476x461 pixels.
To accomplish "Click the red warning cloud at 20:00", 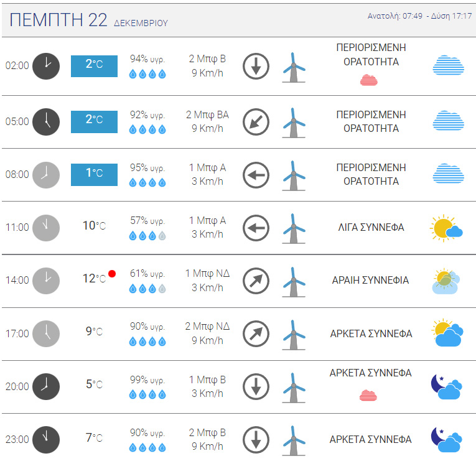I will [x=368, y=396].
